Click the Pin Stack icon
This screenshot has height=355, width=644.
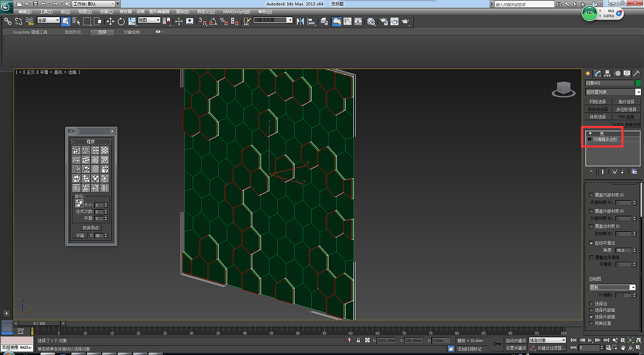click(x=591, y=172)
